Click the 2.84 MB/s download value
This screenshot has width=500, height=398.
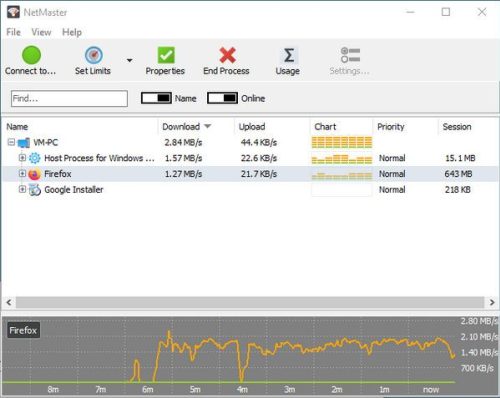(x=183, y=143)
